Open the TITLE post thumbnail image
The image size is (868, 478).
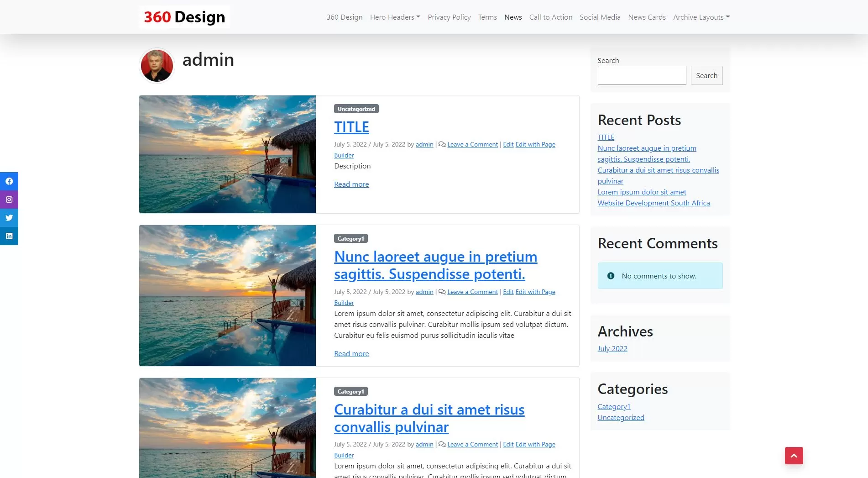coord(227,154)
